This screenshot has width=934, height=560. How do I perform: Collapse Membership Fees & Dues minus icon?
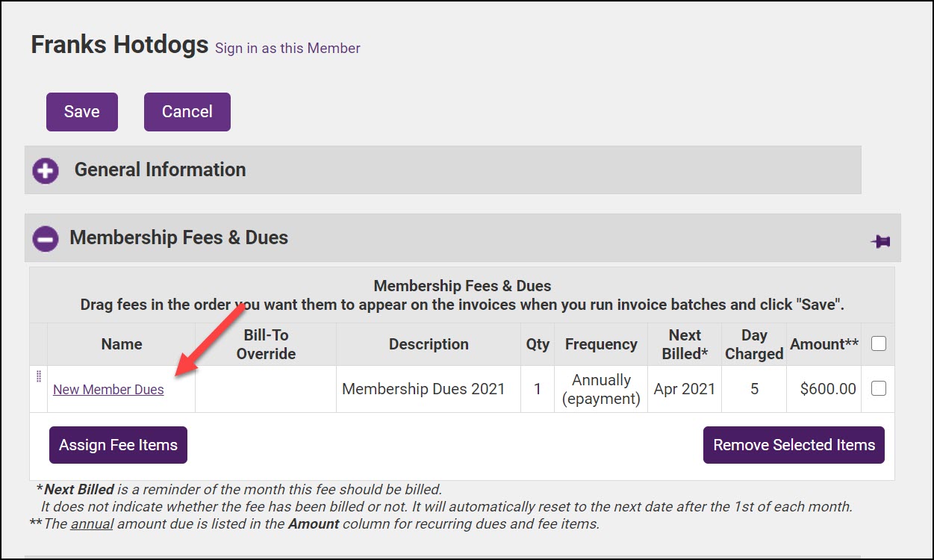[x=46, y=238]
